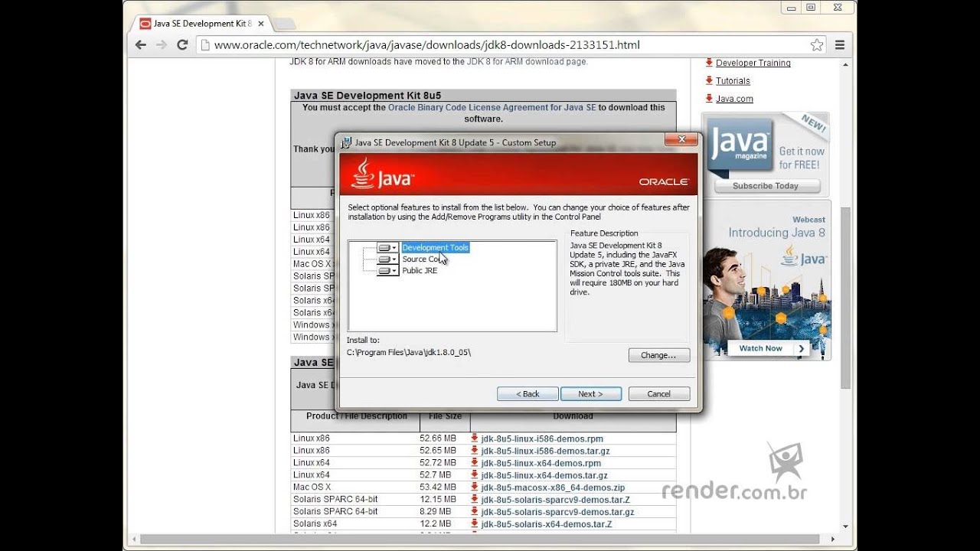Click download icon beside macosx-x86_64-demos.zip
The image size is (980, 551).
point(475,487)
